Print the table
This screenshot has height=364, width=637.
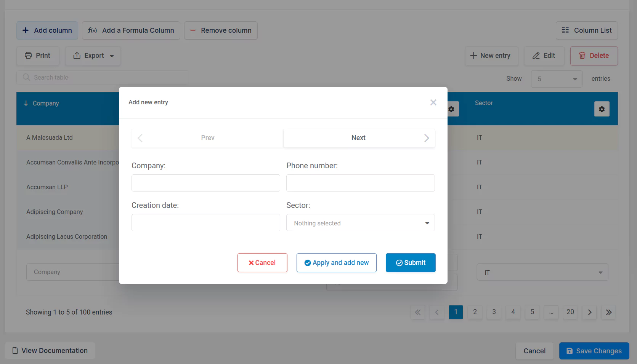[38, 56]
